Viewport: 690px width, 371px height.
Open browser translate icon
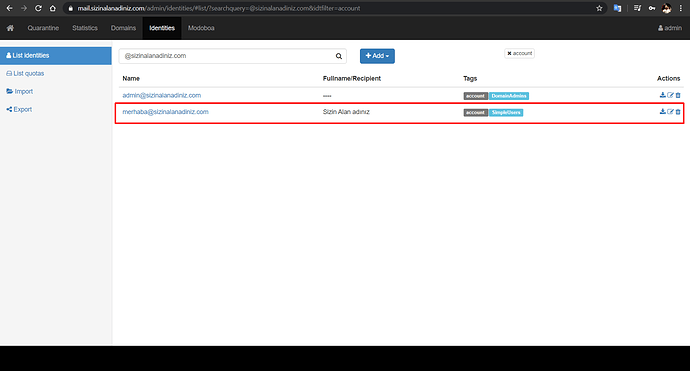617,8
